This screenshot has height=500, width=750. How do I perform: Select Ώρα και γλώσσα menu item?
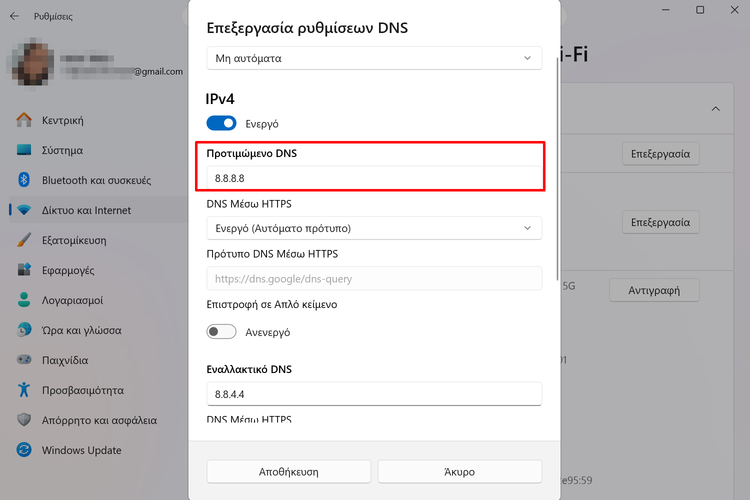82,330
